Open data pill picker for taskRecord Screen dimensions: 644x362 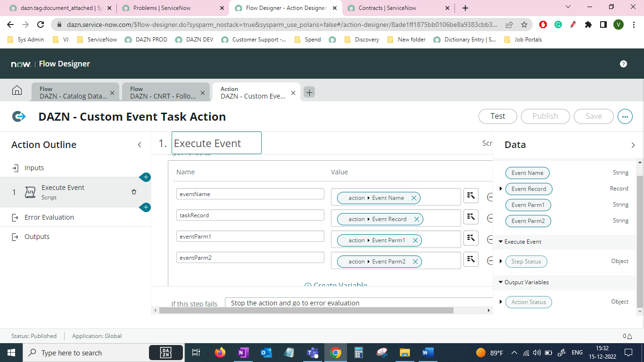(x=471, y=217)
